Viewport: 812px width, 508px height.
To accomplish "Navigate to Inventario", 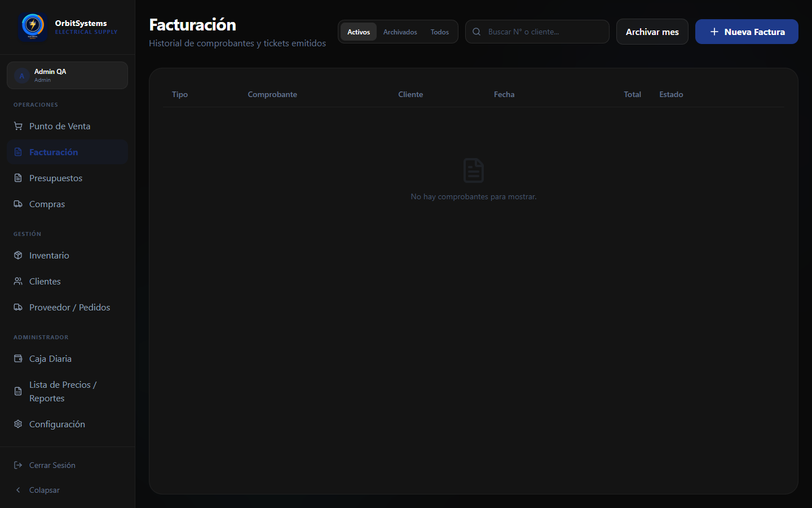I will point(67,256).
